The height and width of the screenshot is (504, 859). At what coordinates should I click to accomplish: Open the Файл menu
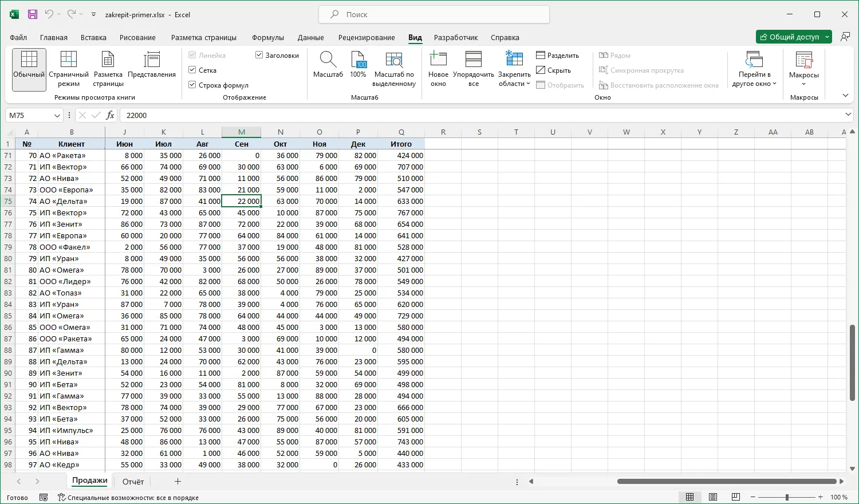18,37
